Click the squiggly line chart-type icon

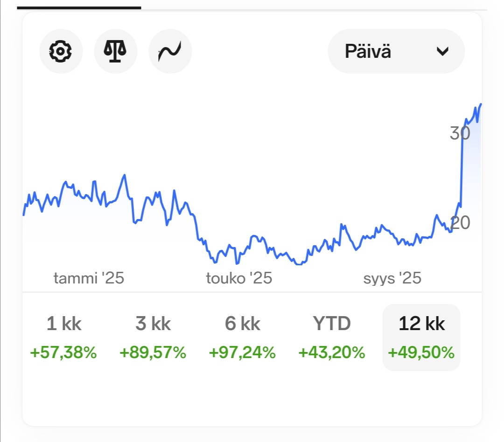[170, 51]
